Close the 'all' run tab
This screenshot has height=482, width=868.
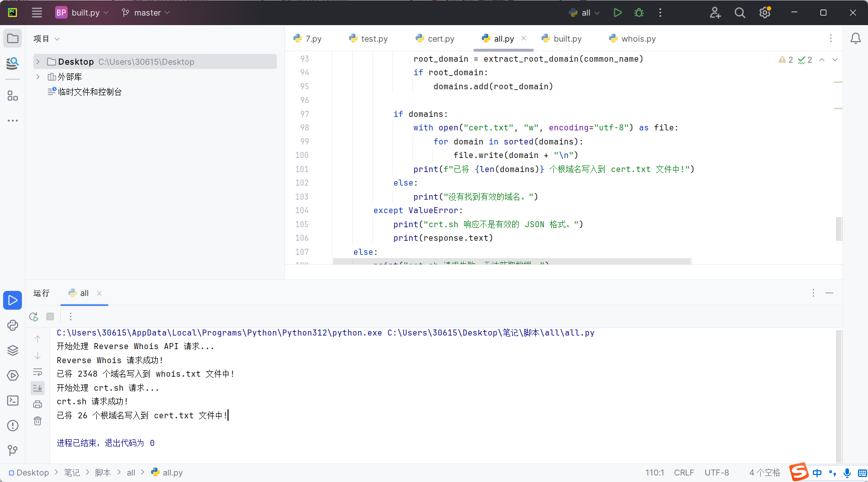tap(99, 293)
